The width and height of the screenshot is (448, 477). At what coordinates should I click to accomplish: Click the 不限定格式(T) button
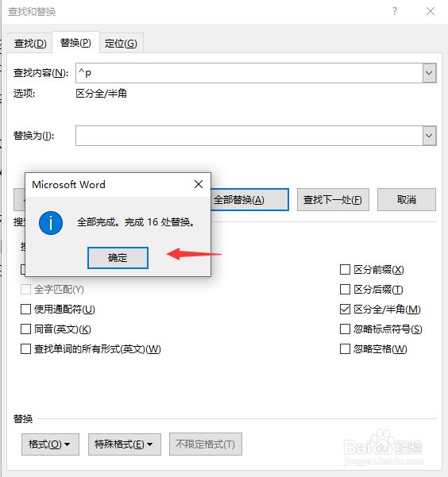click(x=206, y=444)
